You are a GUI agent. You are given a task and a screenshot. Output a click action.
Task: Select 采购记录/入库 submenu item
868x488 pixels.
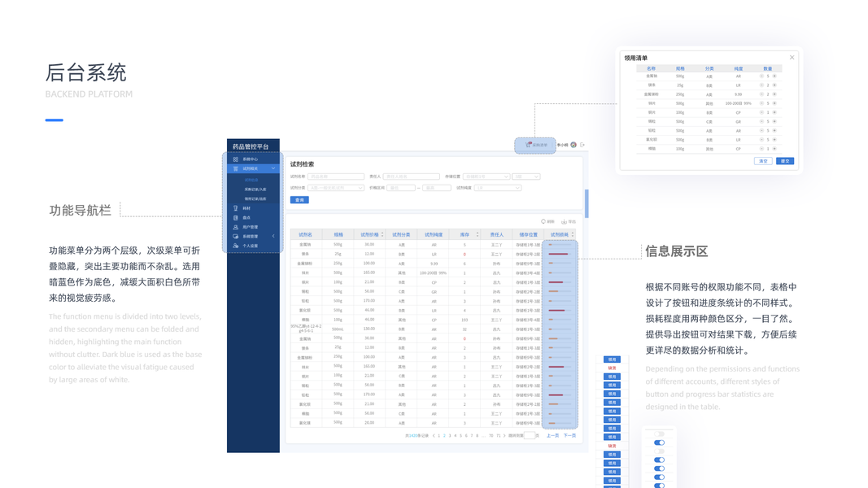255,190
